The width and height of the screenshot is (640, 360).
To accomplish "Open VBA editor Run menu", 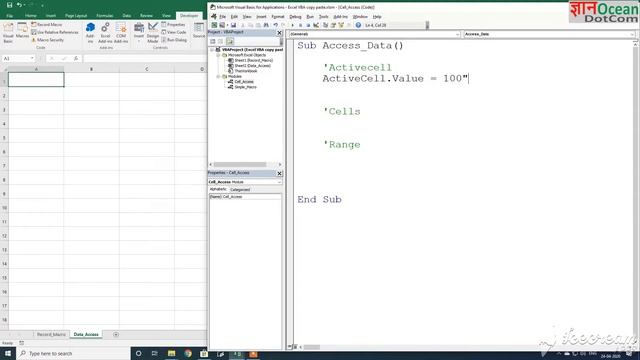I will (310, 17).
